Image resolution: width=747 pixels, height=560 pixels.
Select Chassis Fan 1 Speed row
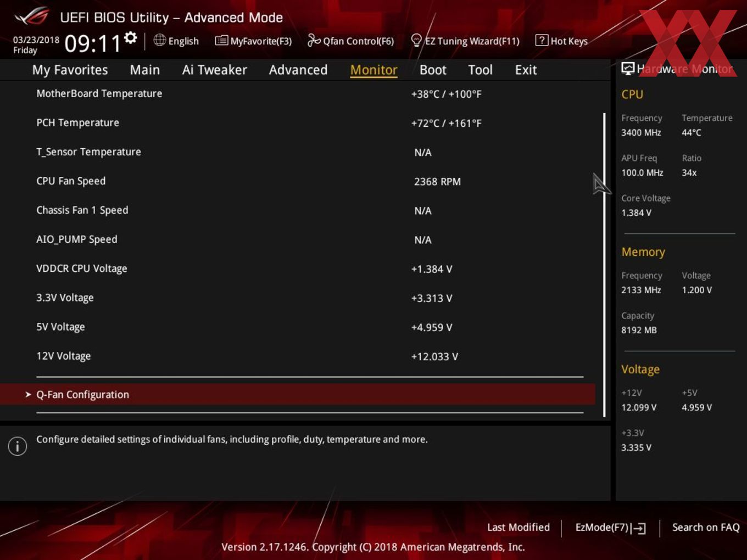pos(297,210)
